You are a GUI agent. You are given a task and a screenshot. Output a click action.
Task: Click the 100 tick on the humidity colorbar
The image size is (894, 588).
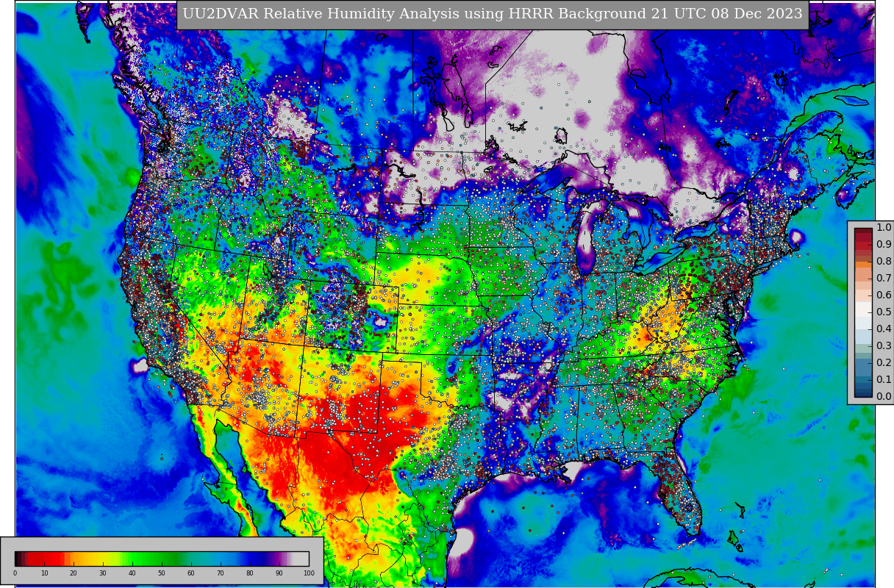[x=309, y=573]
